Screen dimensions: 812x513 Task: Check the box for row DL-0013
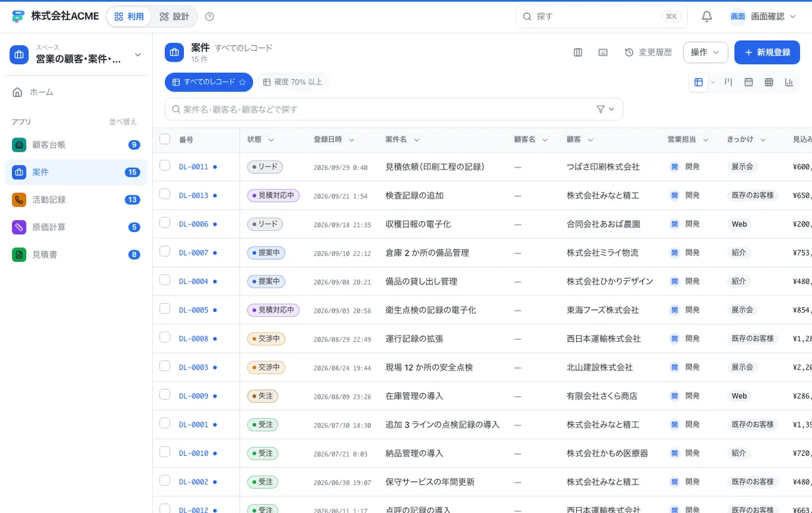pos(165,194)
